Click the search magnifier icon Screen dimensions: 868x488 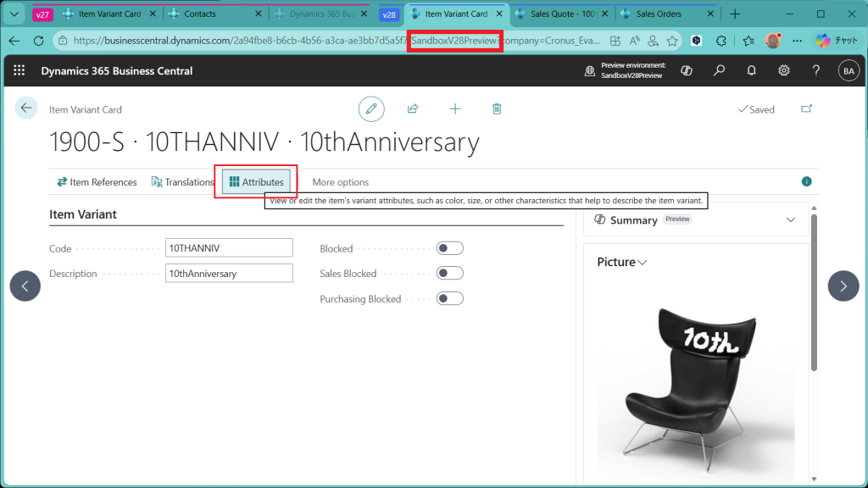(x=719, y=71)
